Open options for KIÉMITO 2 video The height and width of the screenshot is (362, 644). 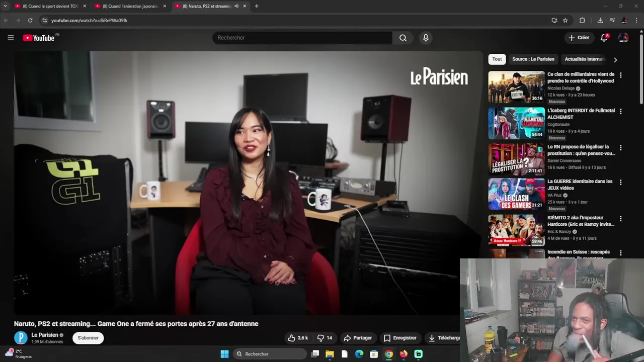pos(620,219)
